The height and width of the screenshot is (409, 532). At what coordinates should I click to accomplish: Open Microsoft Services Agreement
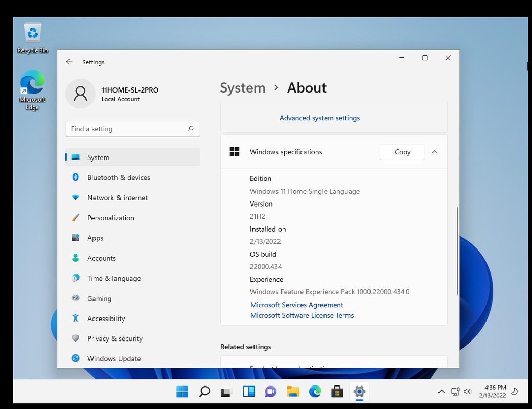tap(297, 305)
